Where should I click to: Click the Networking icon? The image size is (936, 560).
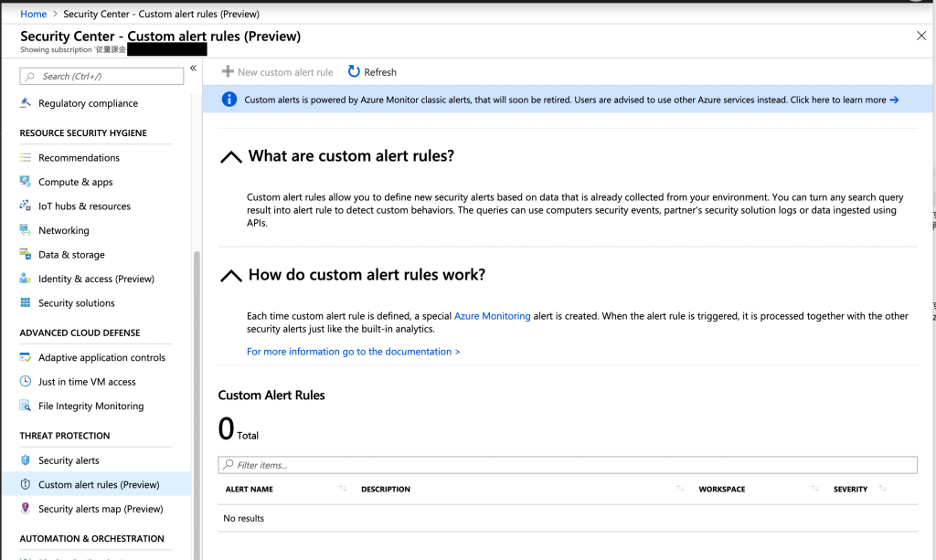tap(25, 230)
